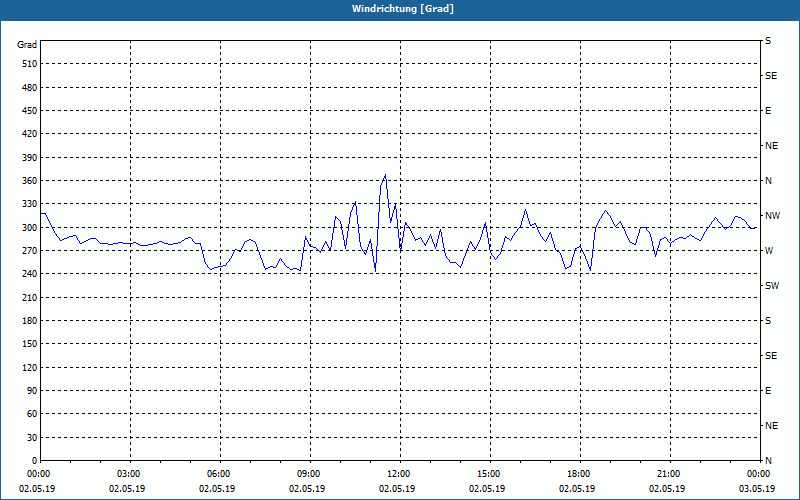Select the "S" compass label at the chart's upper border

(768, 41)
